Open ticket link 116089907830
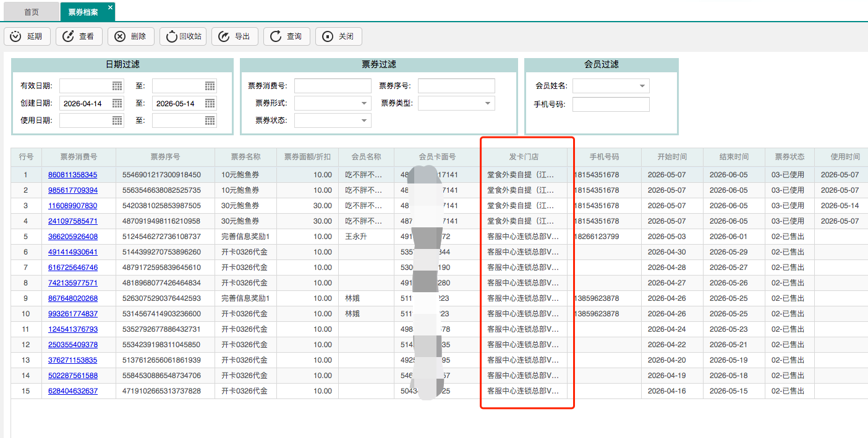The height and width of the screenshot is (438, 868). tap(73, 206)
